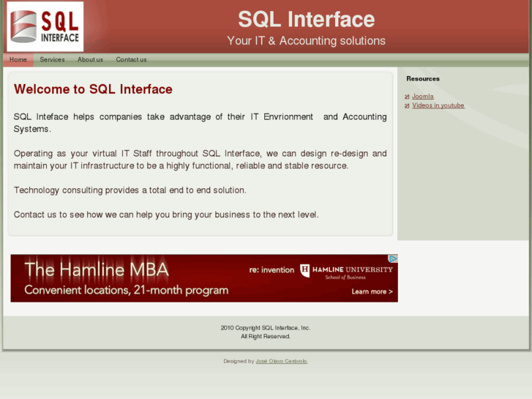Click the 'Technology consulting provides' sentence

click(x=130, y=190)
